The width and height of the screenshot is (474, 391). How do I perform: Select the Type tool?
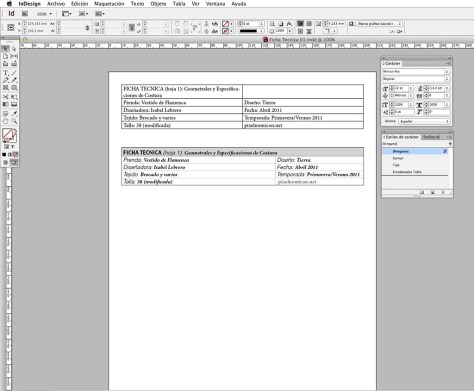(6, 73)
